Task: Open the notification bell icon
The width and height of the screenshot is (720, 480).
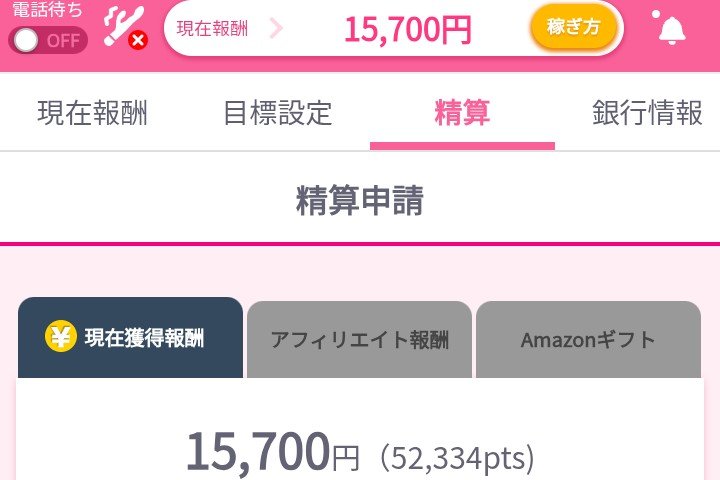Action: click(x=669, y=28)
